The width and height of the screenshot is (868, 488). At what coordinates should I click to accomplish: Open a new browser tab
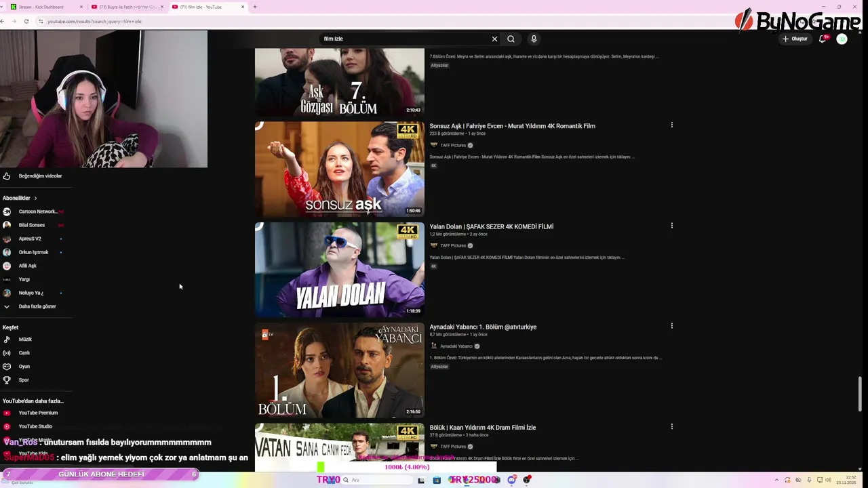click(255, 7)
